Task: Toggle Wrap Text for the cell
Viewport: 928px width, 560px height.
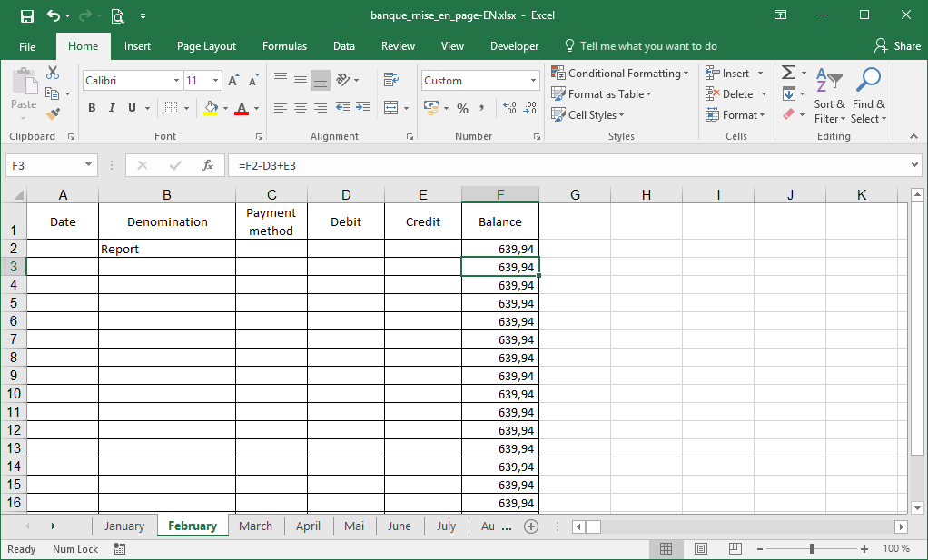Action: click(391, 80)
